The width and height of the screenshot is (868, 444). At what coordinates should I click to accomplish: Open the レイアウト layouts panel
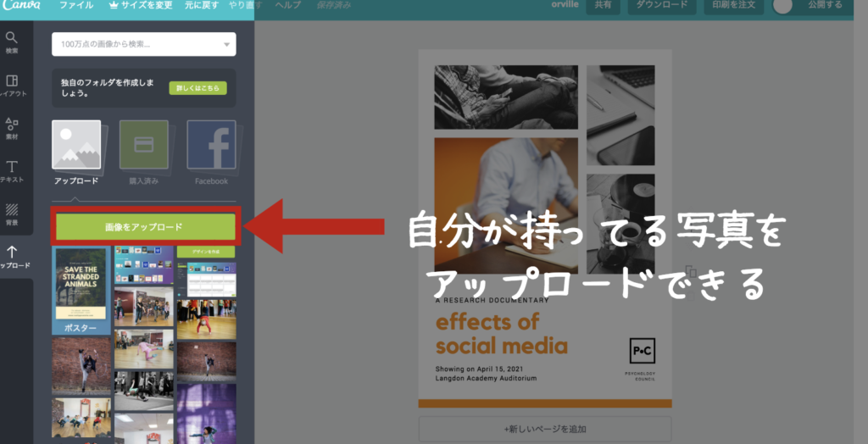coord(12,86)
